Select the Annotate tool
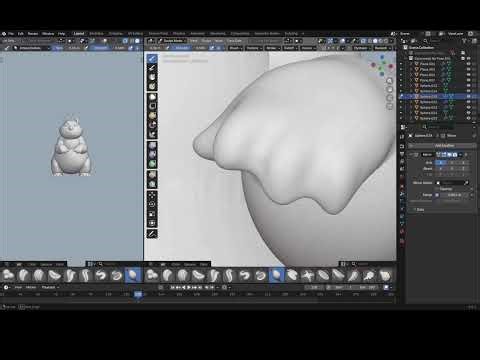 (x=152, y=234)
